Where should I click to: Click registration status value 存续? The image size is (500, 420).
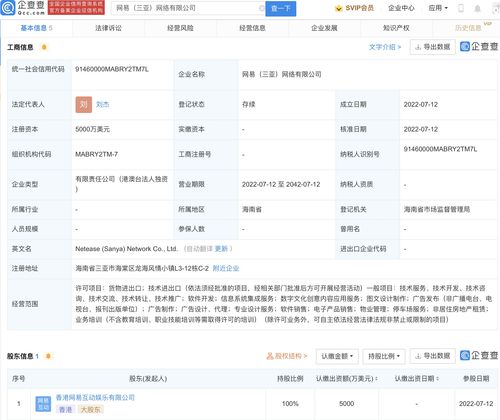tap(249, 104)
